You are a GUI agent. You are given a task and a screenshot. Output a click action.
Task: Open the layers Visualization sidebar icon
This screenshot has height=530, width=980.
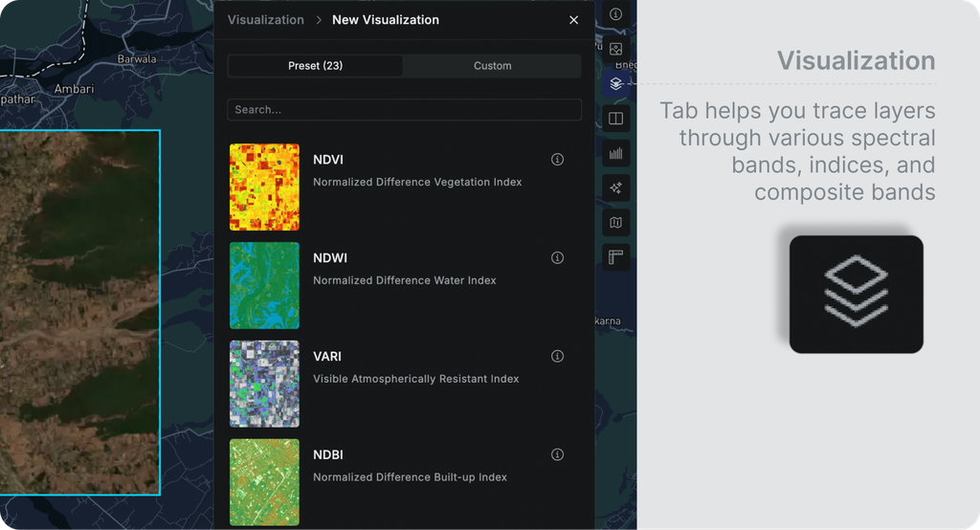[x=615, y=84]
